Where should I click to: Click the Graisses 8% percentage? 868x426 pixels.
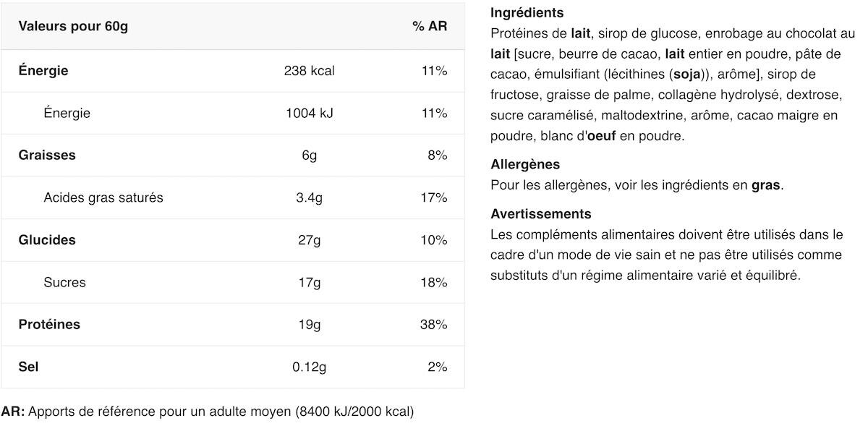click(x=438, y=156)
